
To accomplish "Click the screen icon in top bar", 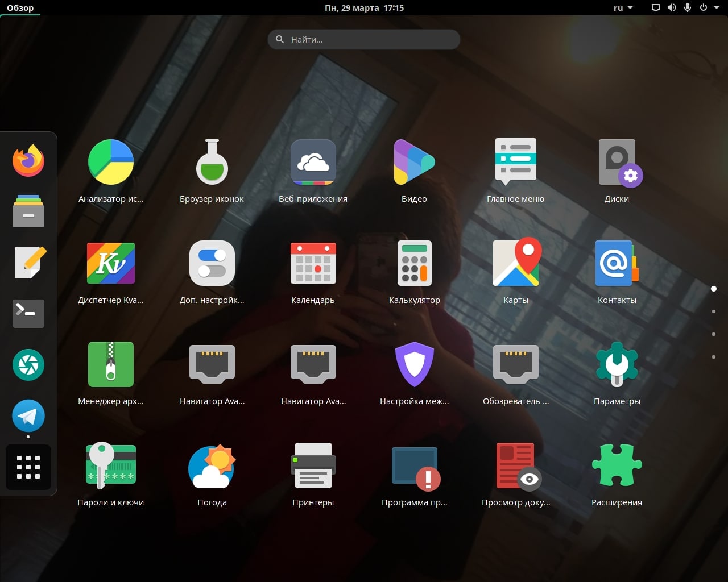I will tap(656, 7).
